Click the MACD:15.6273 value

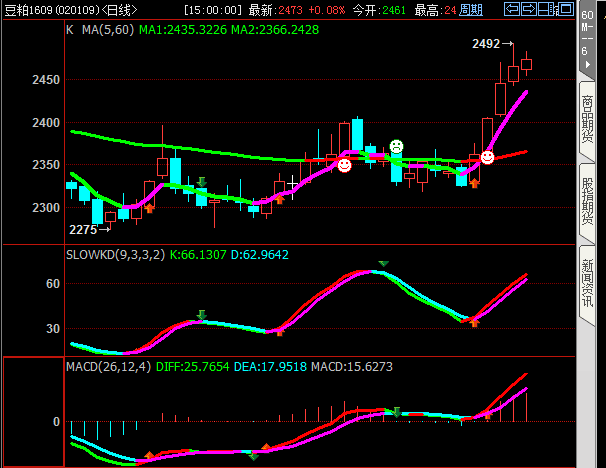tap(352, 366)
